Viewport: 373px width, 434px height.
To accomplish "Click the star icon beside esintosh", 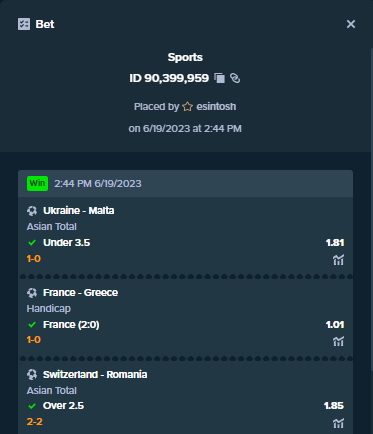I will click(188, 107).
